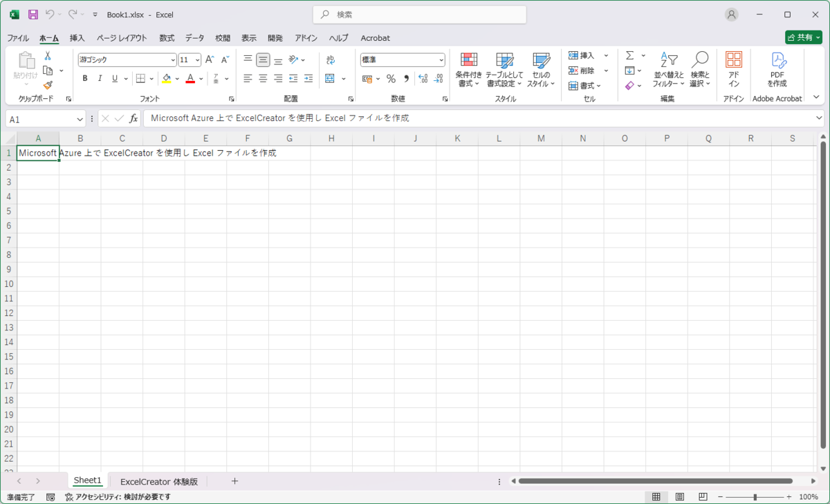Screen dimensions: 830x504
Task: Switch to the 挿入 ribbon tab
Action: [77, 38]
